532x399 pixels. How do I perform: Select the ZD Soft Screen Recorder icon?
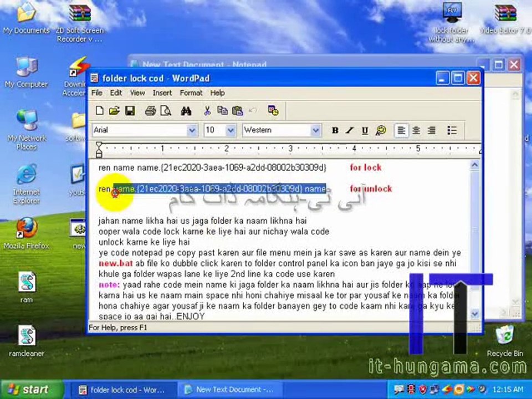(x=80, y=23)
